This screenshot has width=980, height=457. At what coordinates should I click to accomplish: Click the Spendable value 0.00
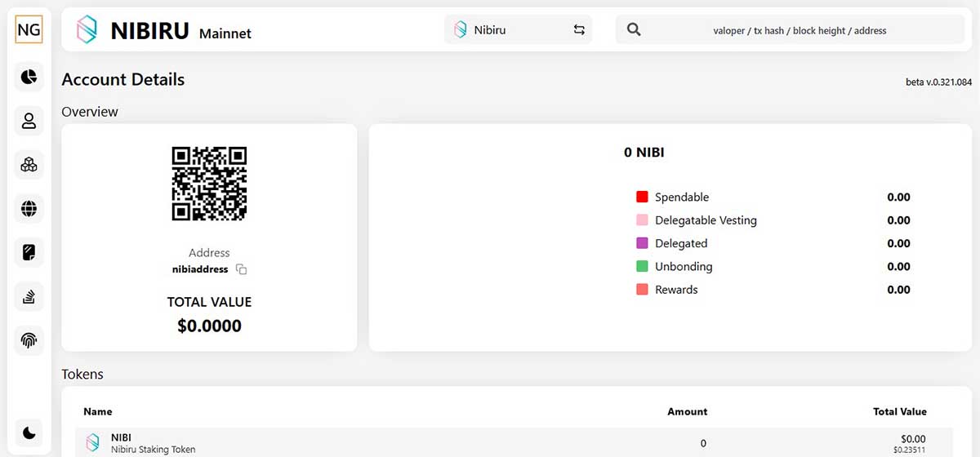click(898, 197)
